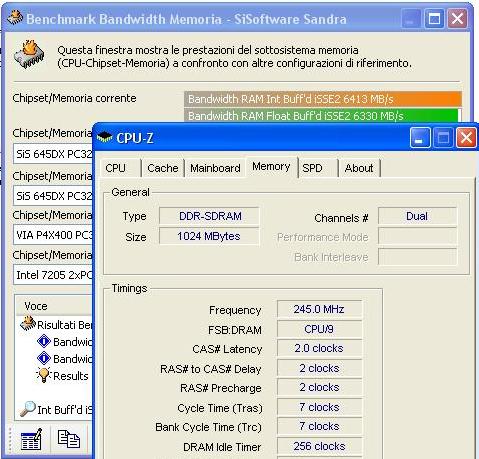Click the DRAM Idle Timer value 256 clocks
Screen dimensions: 479x459
click(319, 446)
